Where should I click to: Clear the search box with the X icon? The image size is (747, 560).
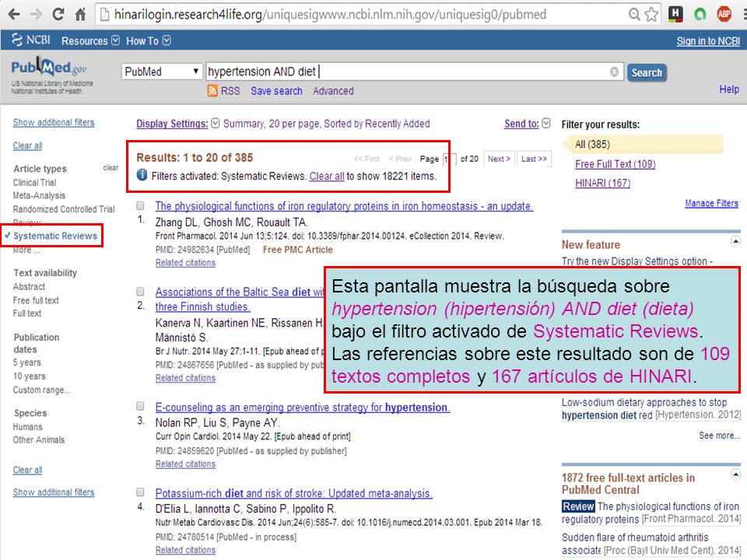pos(614,72)
